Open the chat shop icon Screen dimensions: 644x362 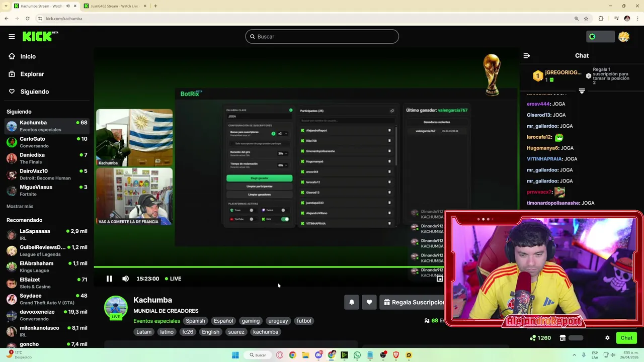click(x=562, y=338)
